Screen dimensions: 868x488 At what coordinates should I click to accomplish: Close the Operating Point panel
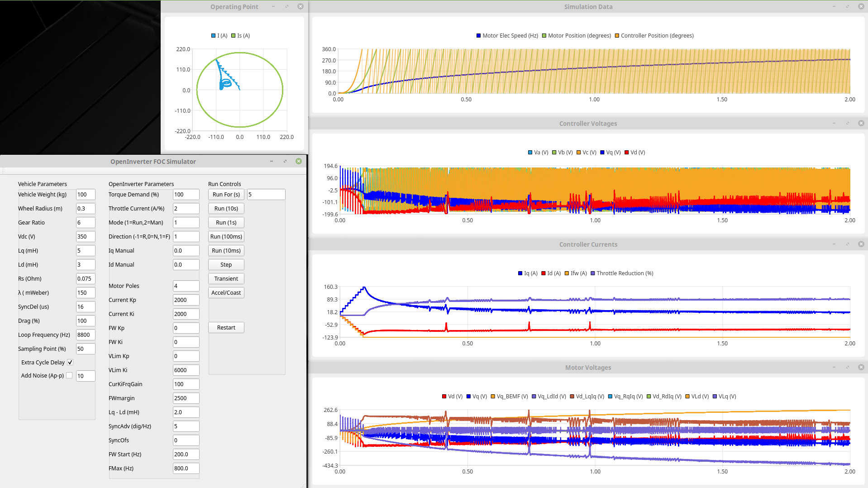[300, 6]
